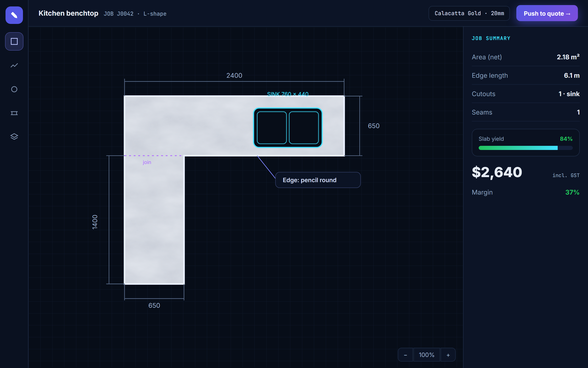Click the JOB SUMMARY heading

[491, 38]
